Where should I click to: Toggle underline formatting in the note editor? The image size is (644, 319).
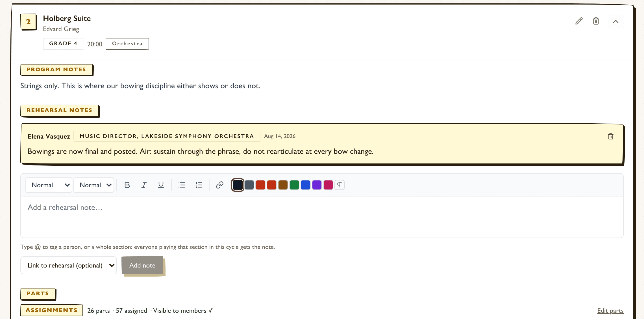[161, 185]
